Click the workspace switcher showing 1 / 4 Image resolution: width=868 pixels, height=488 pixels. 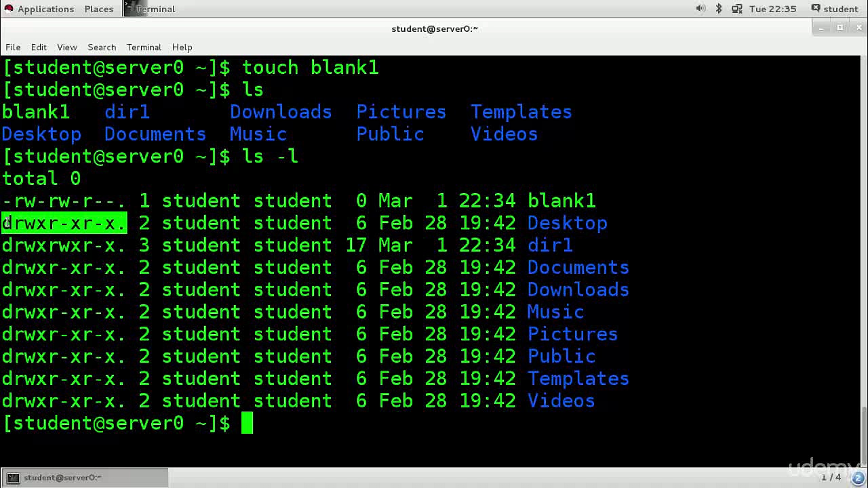(831, 477)
